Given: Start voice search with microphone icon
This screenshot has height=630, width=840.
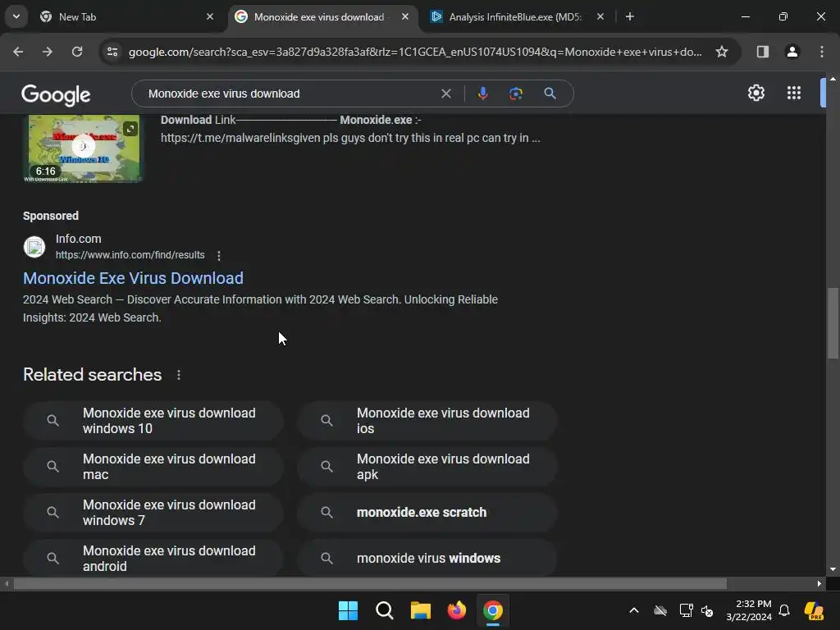Looking at the screenshot, I should coord(482,94).
